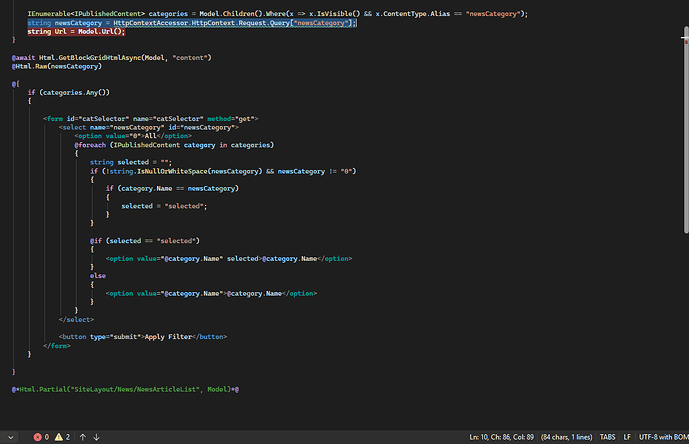Click the highlighted newsCategory query string line
This screenshot has height=444, width=689.
click(x=192, y=23)
